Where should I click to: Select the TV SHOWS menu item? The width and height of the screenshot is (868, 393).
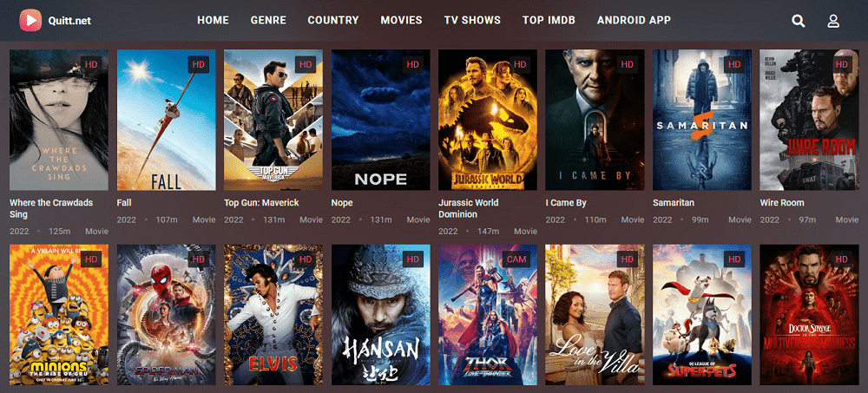[x=472, y=21]
